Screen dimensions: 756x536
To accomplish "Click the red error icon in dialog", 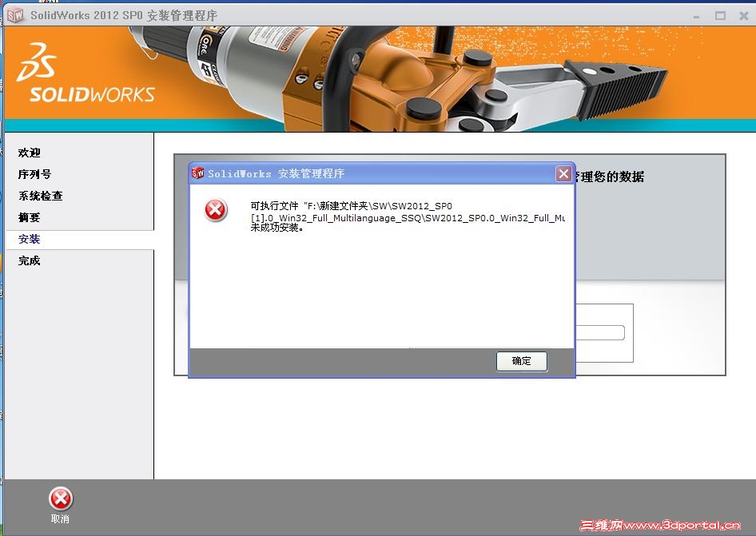I will click(216, 210).
